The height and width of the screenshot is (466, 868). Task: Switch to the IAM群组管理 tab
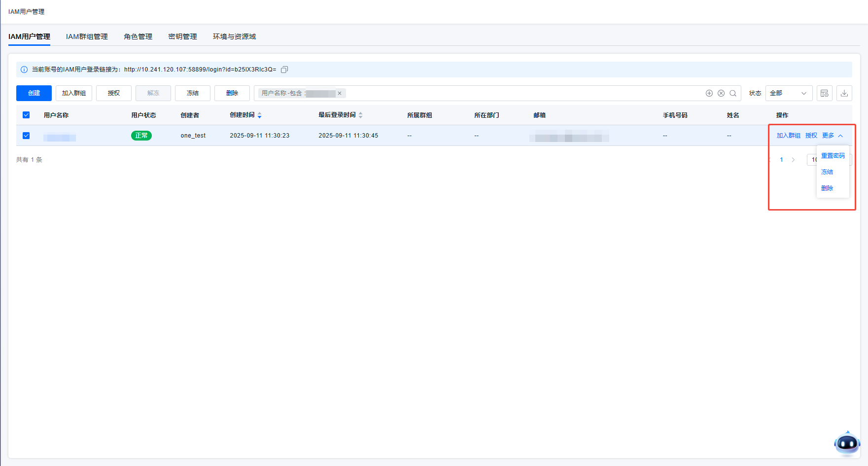pos(87,36)
